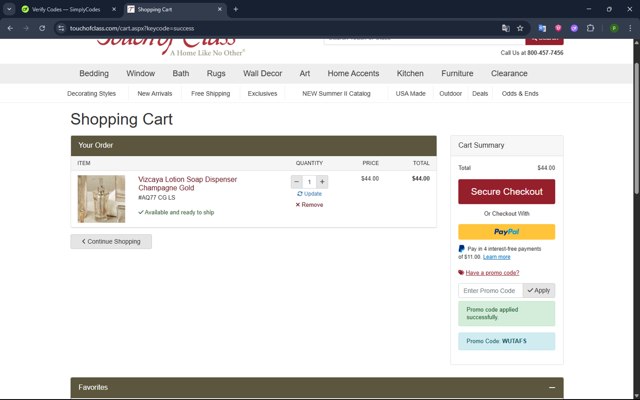Viewport: 640px width, 400px height.
Task: Open the Clearance menu
Action: click(x=509, y=73)
